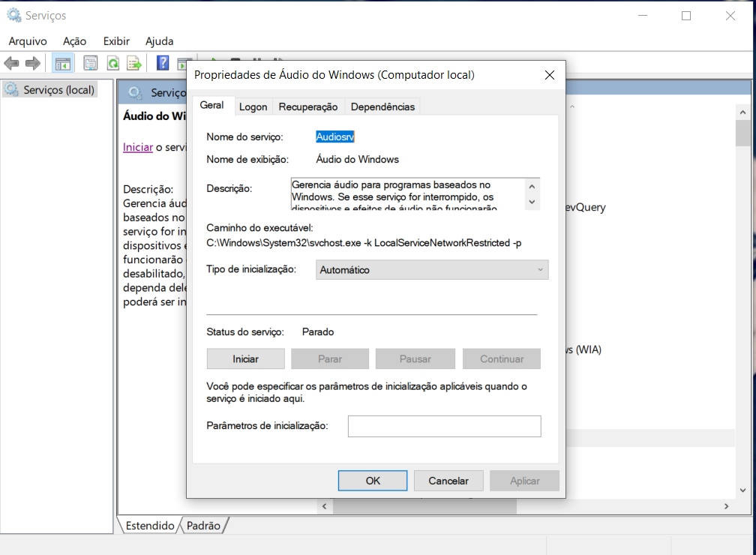
Task: Click the horizontal scrollbar left arrow
Action: click(325, 506)
